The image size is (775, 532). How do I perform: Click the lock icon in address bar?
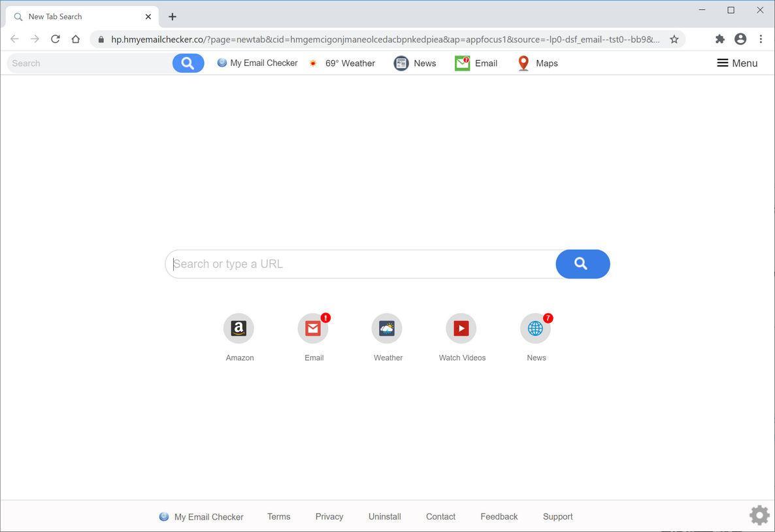click(x=101, y=40)
